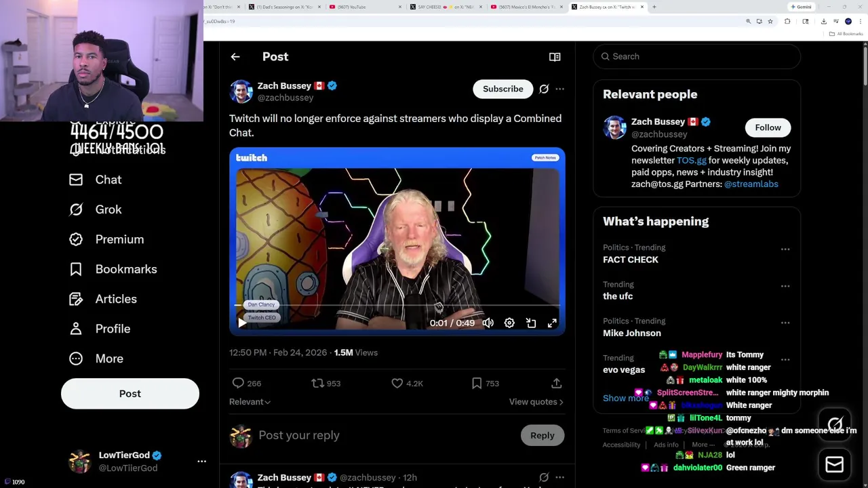Open options for evo vegas trend
This screenshot has width=868, height=488.
[x=785, y=359]
